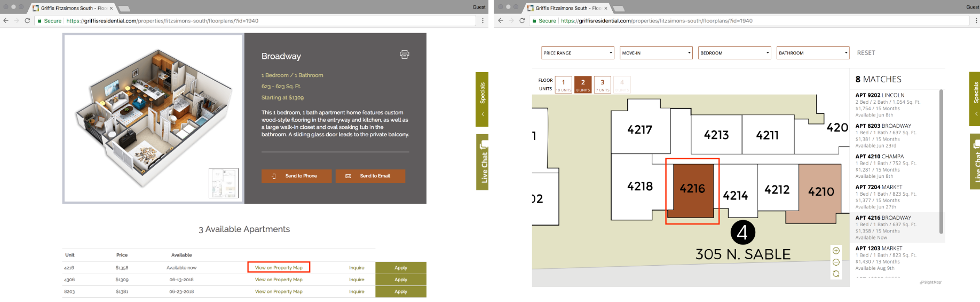The width and height of the screenshot is (980, 302).
Task: Zoom out on the property map
Action: click(x=836, y=262)
